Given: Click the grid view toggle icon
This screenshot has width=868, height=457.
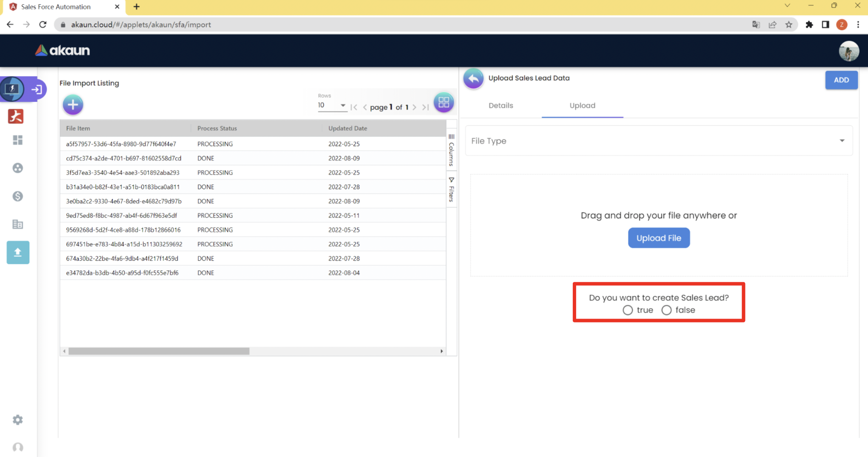Looking at the screenshot, I should pos(443,102).
